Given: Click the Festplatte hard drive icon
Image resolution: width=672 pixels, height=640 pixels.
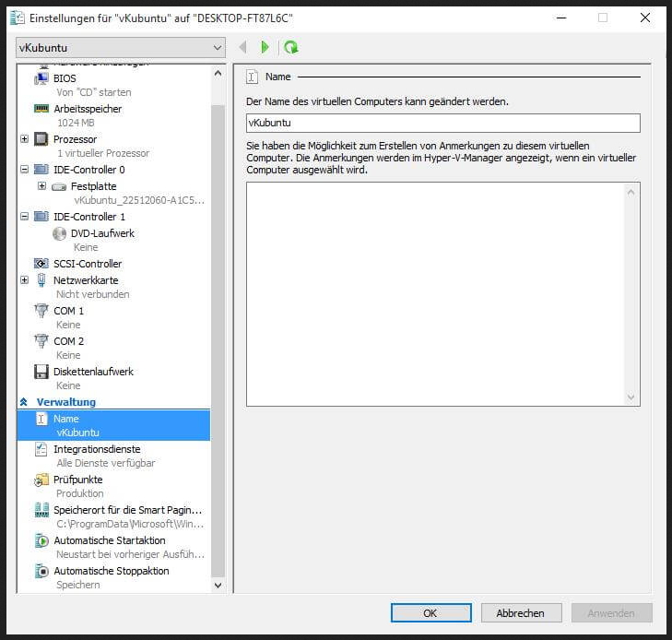Looking at the screenshot, I should tap(59, 187).
